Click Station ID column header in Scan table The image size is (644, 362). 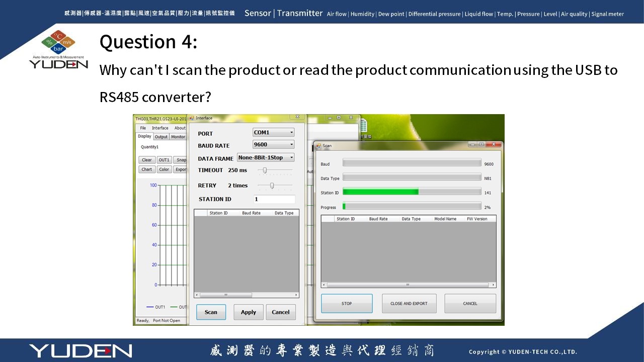[x=346, y=219]
